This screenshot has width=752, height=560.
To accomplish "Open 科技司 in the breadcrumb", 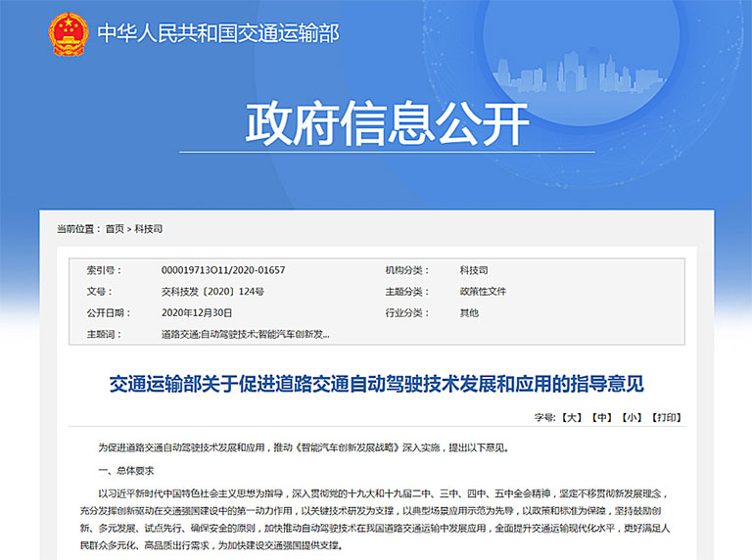I will [x=149, y=229].
